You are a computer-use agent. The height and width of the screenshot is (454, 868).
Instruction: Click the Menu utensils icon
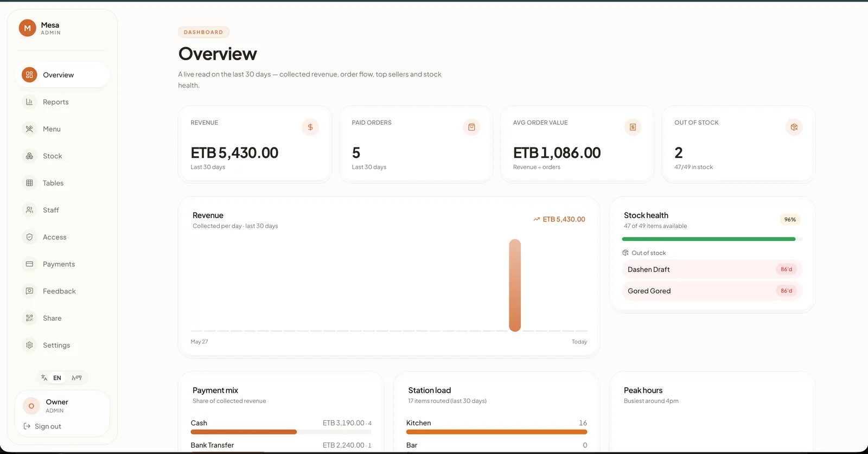tap(29, 129)
